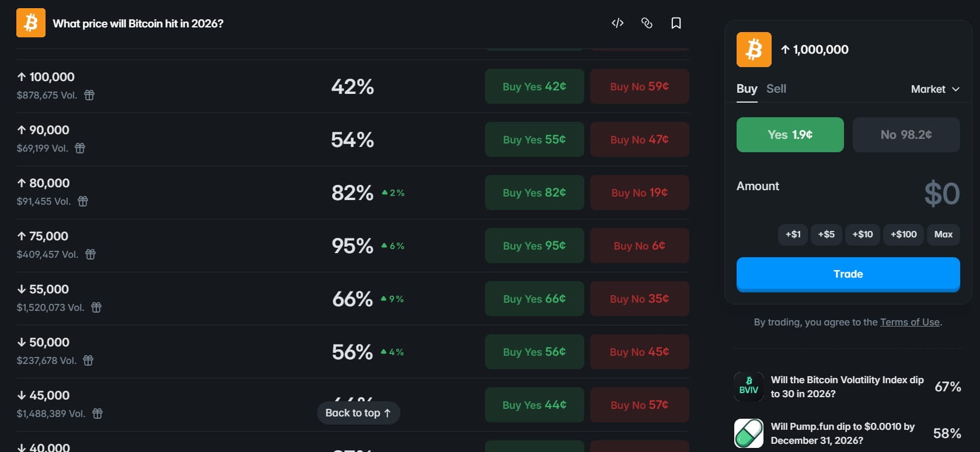Screen dimensions: 980x452
Task: Expand the ↓ 50,000 market row
Action: (x=175, y=352)
